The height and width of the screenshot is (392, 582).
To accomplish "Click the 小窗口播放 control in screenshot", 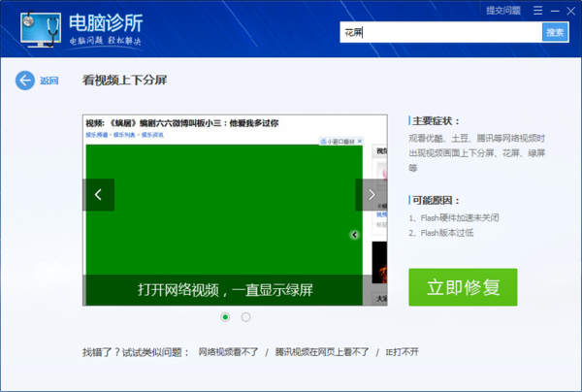I will pos(342,141).
